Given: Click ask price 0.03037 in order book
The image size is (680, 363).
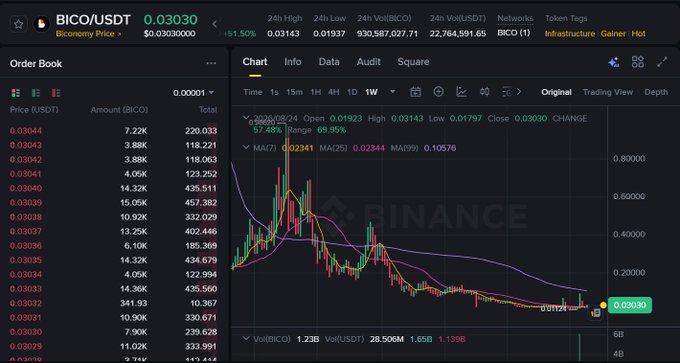Looking at the screenshot, I should click(x=26, y=232).
